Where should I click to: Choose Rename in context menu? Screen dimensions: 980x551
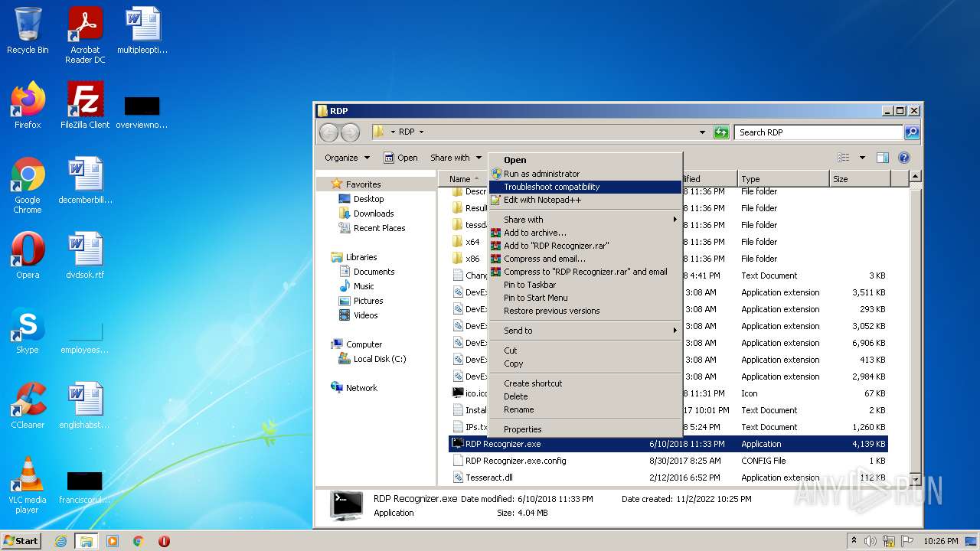[585, 409]
